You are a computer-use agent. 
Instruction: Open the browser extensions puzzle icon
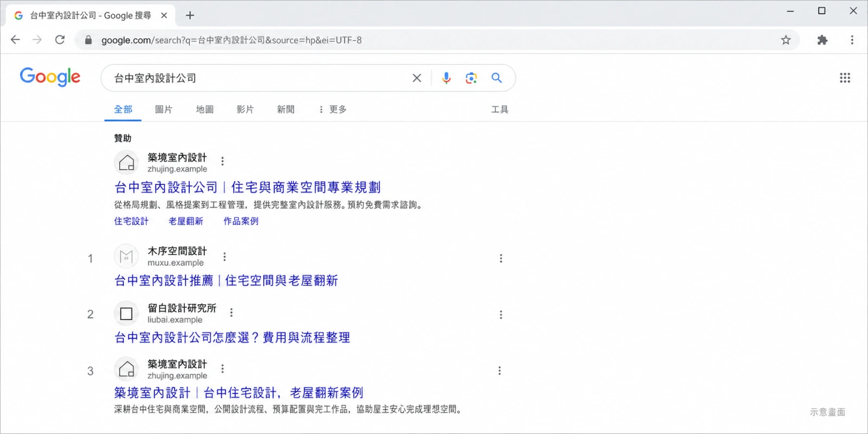pyautogui.click(x=822, y=40)
